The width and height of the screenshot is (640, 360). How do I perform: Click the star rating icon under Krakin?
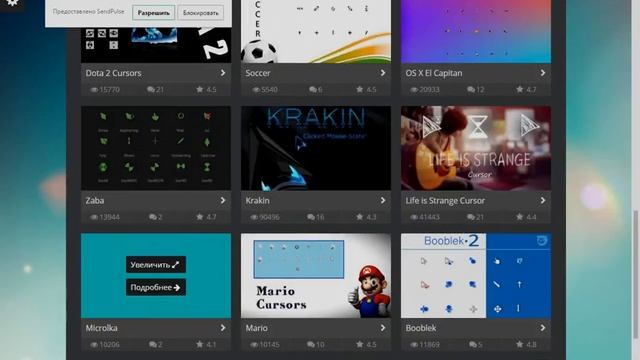pos(360,217)
